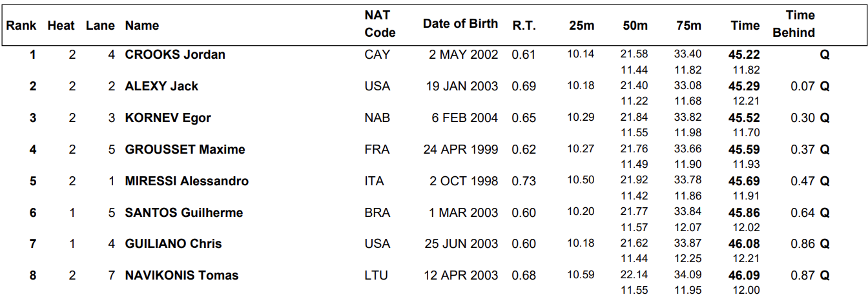Click on KORNEV Egor's name
Image resolution: width=868 pixels, height=297 pixels.
pos(168,118)
